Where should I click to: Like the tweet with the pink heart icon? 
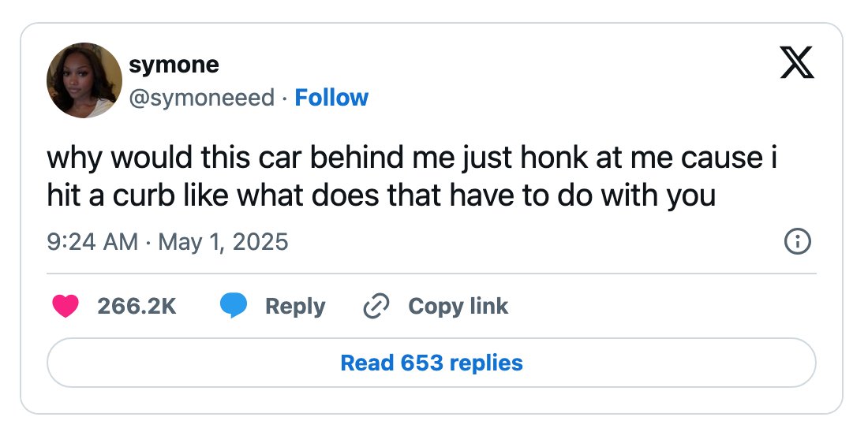click(65, 306)
